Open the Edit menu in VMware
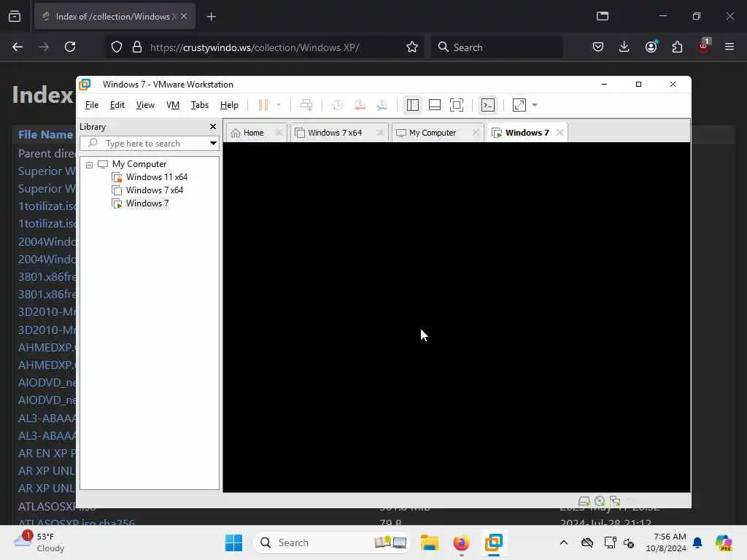 click(117, 105)
